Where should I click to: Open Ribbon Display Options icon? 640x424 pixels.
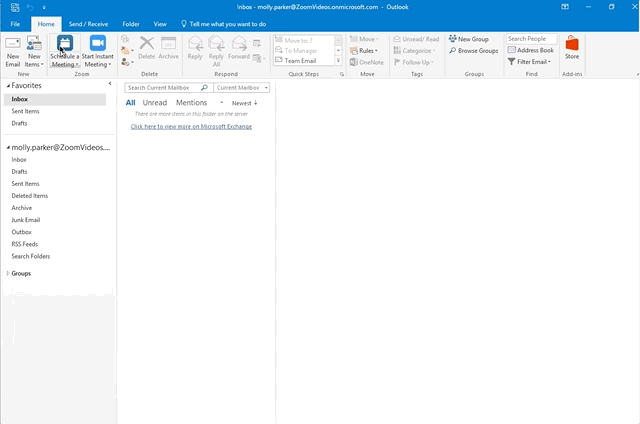coord(565,7)
